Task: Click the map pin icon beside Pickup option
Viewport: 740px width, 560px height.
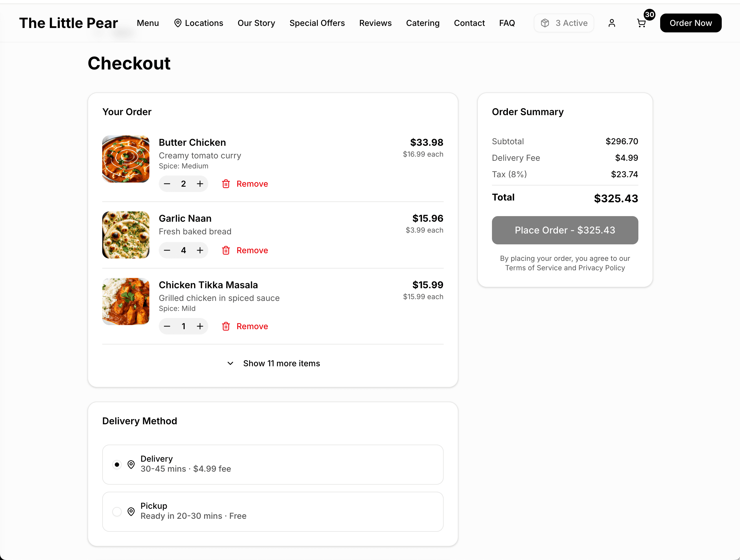Action: pyautogui.click(x=131, y=511)
